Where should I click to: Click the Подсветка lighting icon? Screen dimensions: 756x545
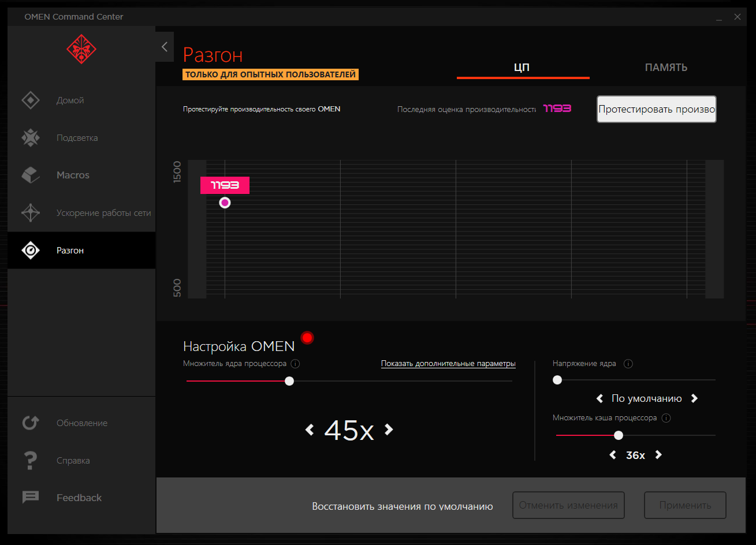(30, 138)
